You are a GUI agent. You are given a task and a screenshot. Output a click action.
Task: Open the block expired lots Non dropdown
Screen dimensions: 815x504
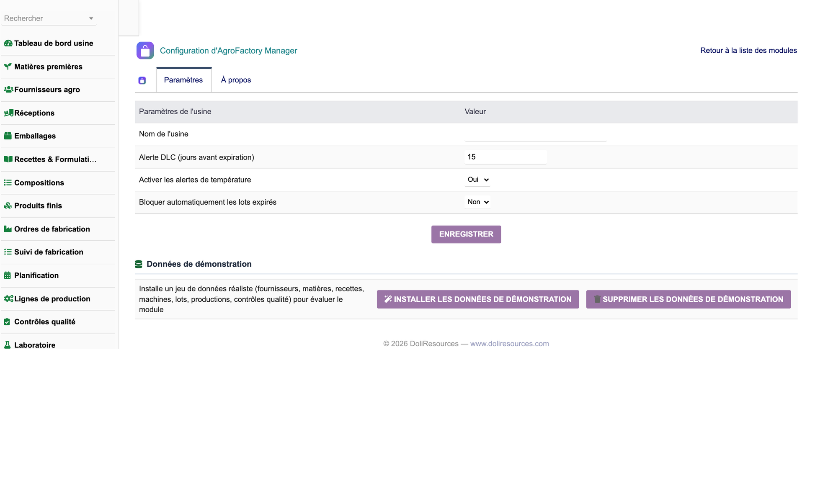pyautogui.click(x=477, y=202)
